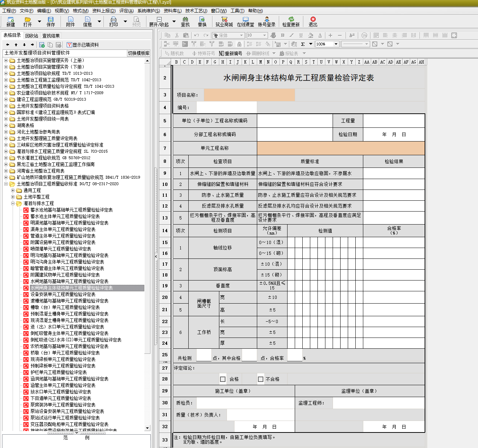Open 筑业商城 shopping cart icon
This screenshot has height=448, width=478.
coord(224,22)
